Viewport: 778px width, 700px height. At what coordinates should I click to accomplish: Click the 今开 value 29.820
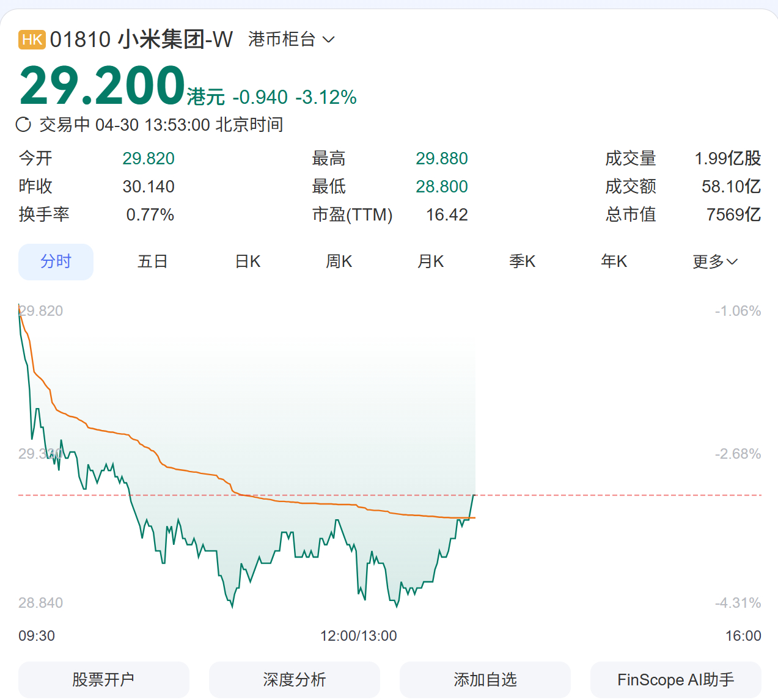pyautogui.click(x=149, y=159)
